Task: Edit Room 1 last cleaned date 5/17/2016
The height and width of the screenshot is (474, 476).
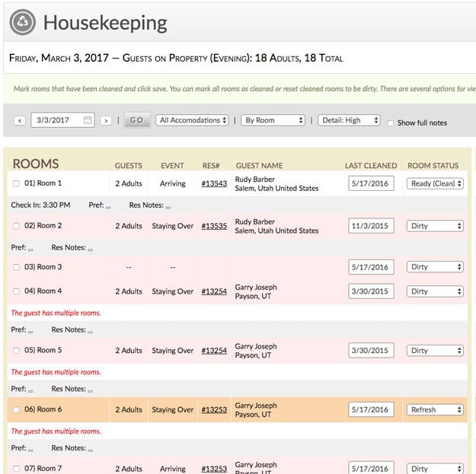Action: click(371, 183)
